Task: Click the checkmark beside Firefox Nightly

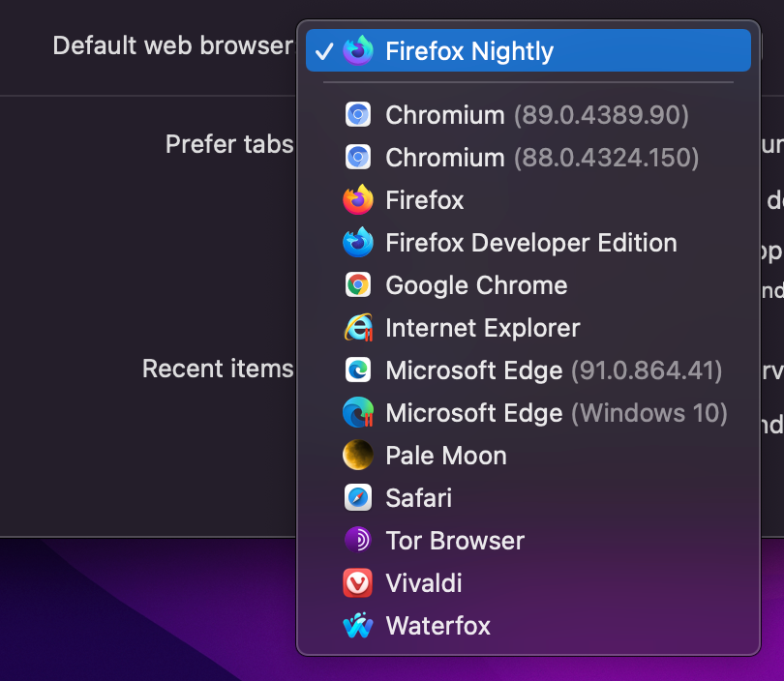Action: click(324, 51)
